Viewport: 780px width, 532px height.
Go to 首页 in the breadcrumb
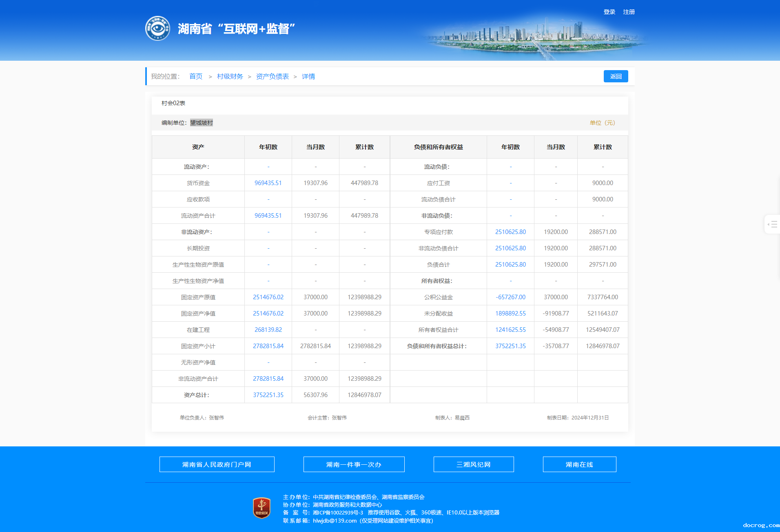pos(196,76)
